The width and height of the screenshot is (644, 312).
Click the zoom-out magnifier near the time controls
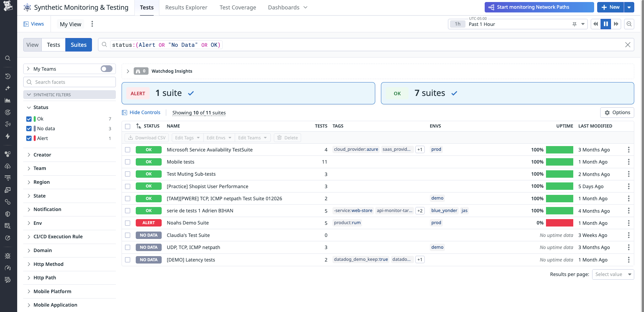[629, 24]
